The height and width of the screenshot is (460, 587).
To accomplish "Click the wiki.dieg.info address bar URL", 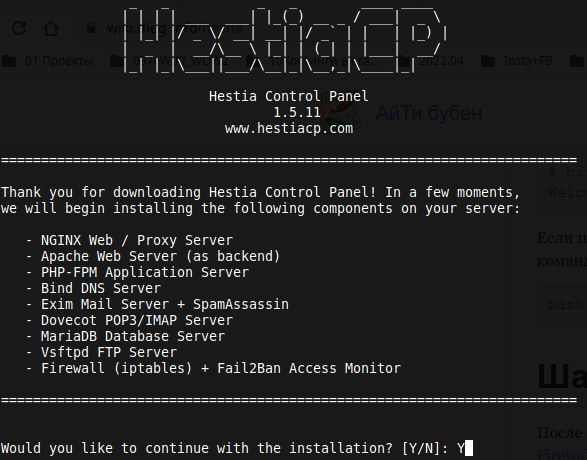I will coord(174,28).
